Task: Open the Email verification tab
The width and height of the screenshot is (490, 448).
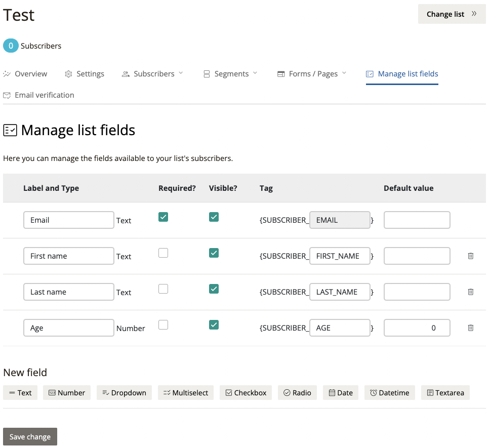Action: click(39, 95)
